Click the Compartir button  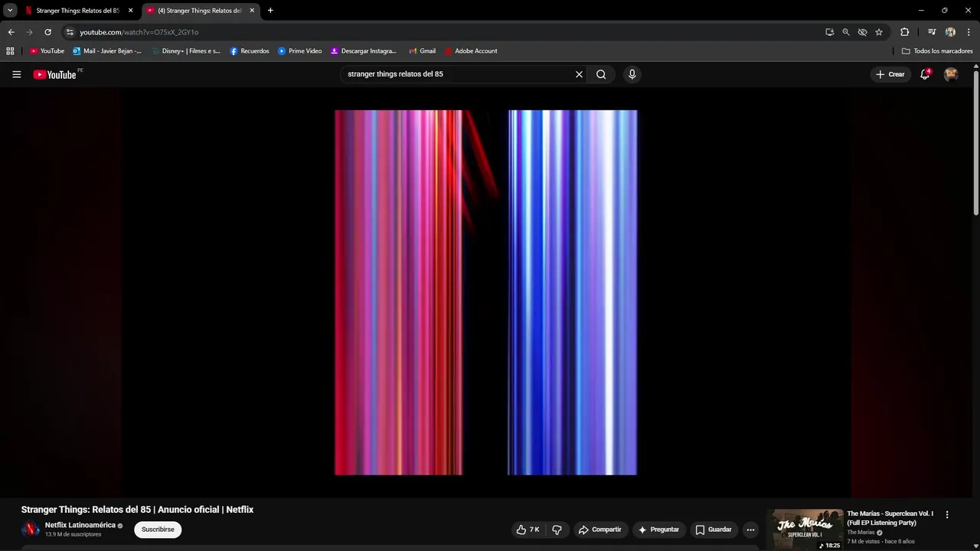599,530
